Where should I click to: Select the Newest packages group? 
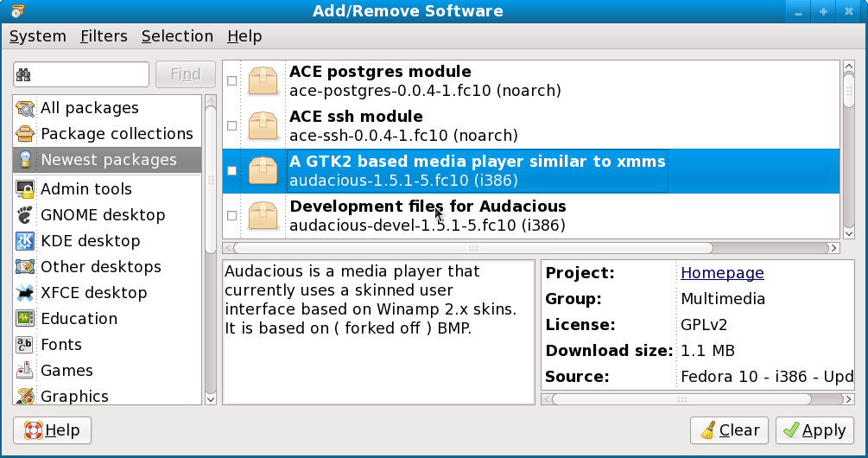click(107, 160)
